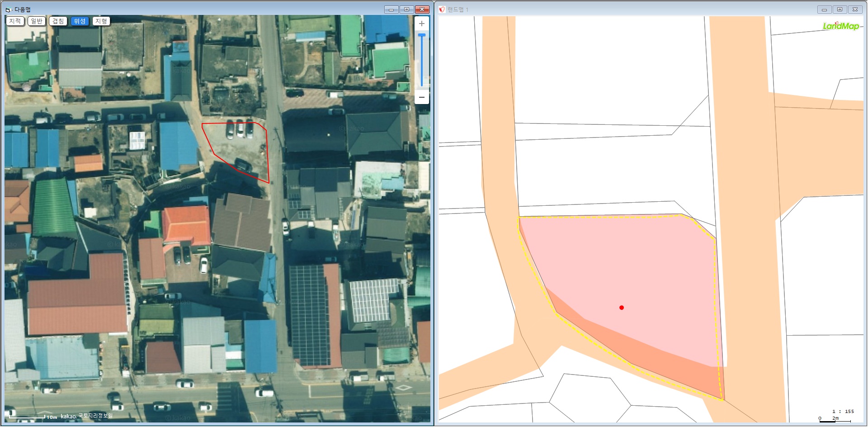Close the 다음맵 window

pyautogui.click(x=422, y=9)
